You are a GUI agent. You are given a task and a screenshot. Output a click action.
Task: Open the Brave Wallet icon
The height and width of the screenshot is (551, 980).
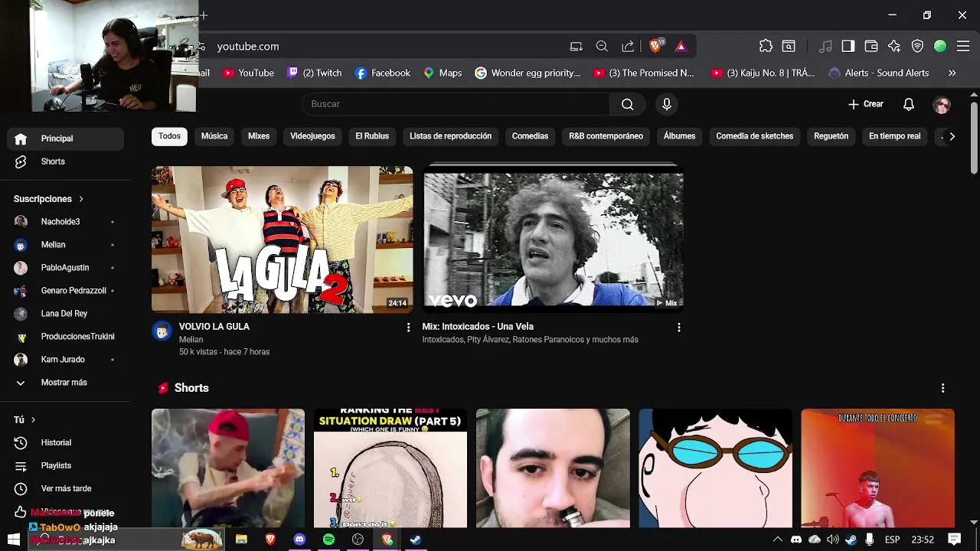pyautogui.click(x=871, y=46)
